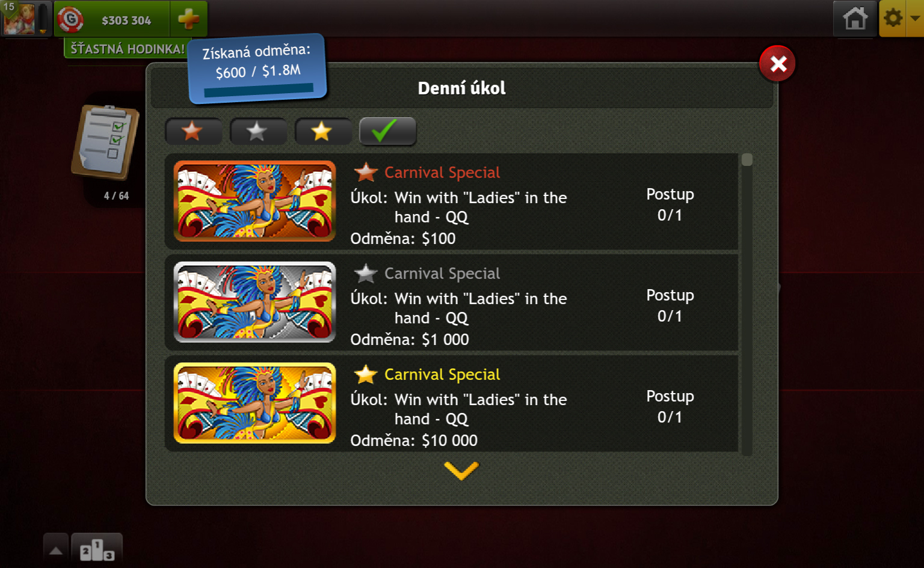The height and width of the screenshot is (568, 924).
Task: Expand the bottom panel with up arrow
Action: click(x=56, y=550)
